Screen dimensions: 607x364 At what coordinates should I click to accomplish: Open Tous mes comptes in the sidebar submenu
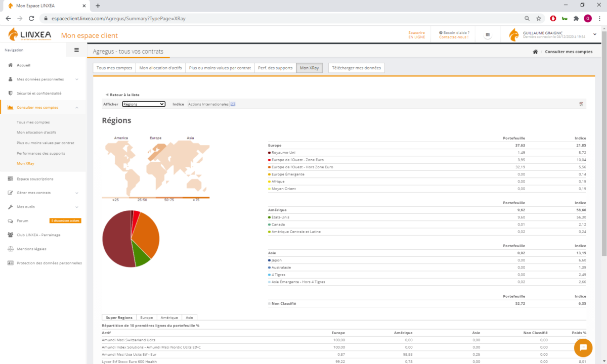click(x=33, y=122)
